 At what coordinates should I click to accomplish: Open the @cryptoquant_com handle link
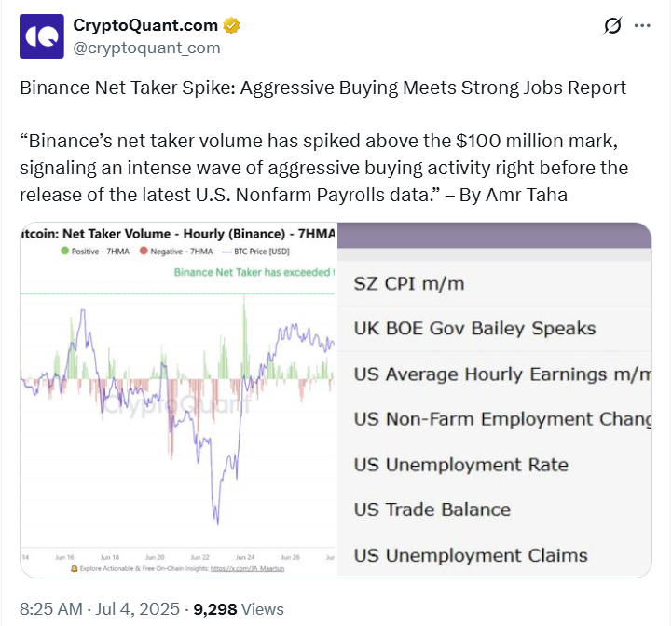146,47
